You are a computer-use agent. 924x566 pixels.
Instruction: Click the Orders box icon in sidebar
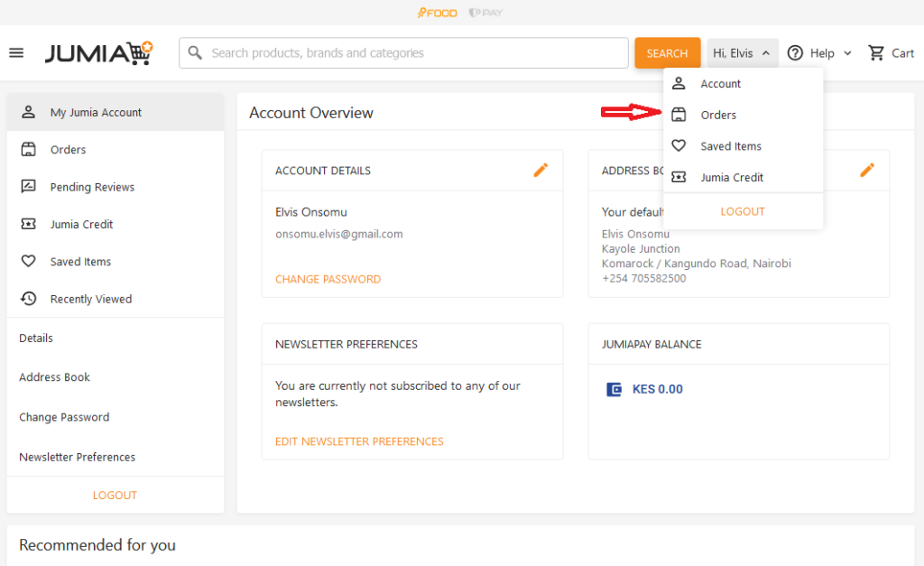coord(28,149)
